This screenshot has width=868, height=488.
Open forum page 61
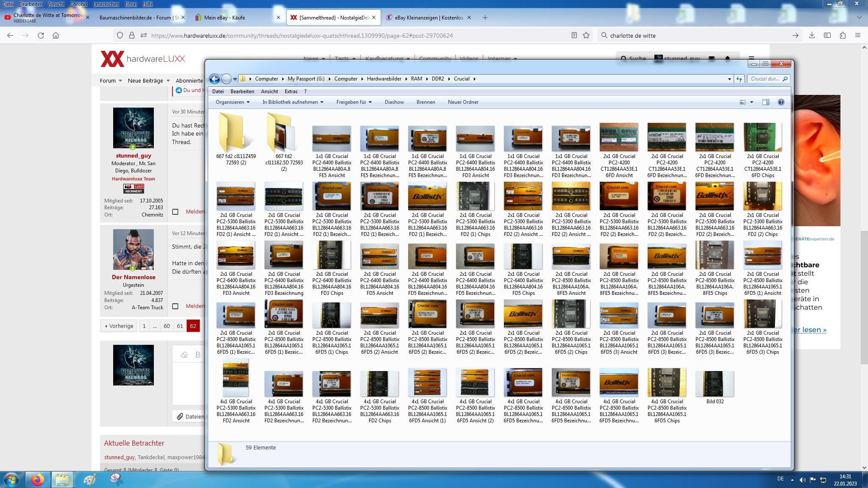[x=180, y=326]
